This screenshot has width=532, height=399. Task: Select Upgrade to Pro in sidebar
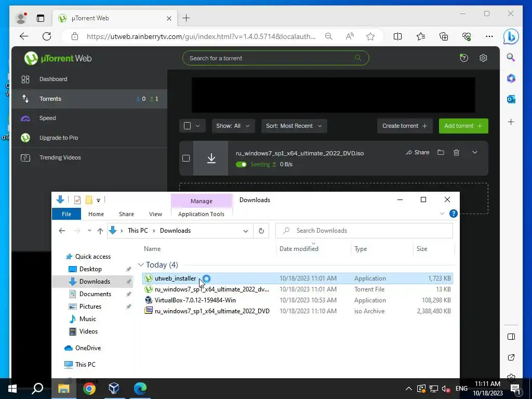pyautogui.click(x=59, y=138)
